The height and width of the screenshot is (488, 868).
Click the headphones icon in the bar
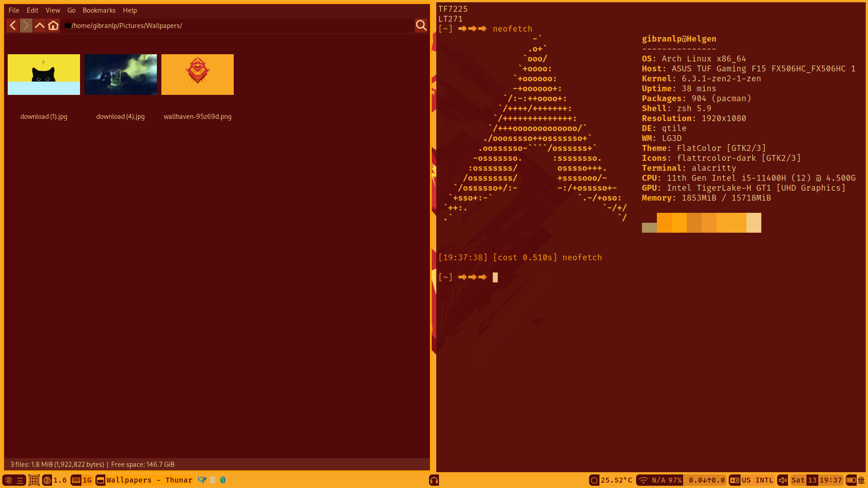[x=434, y=480]
